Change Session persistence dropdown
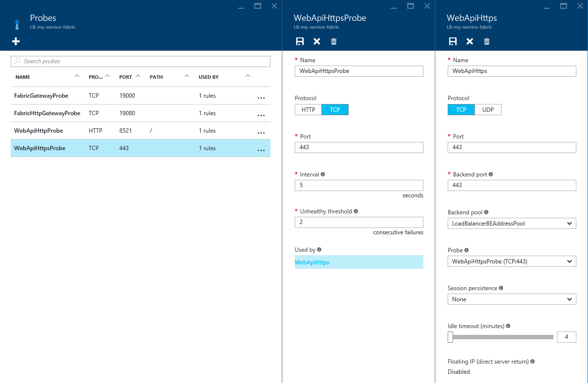The width and height of the screenshot is (588, 383). tap(511, 299)
